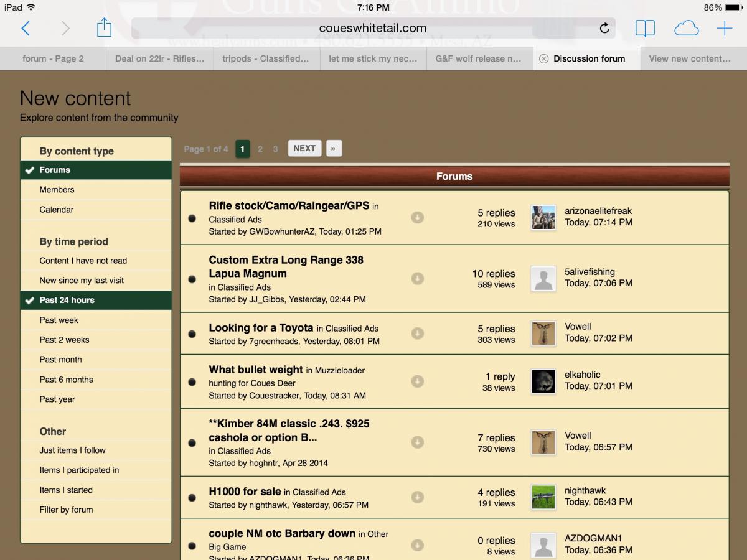Screen dimensions: 747x560
Task: Go to page 3 of results
Action: point(275,149)
